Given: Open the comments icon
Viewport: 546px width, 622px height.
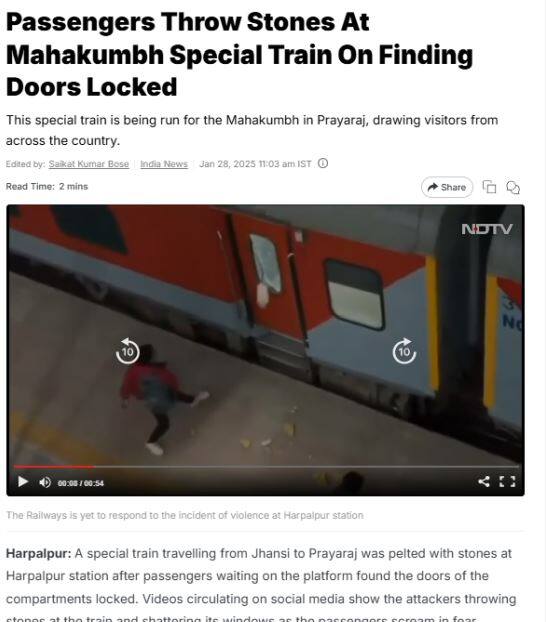Looking at the screenshot, I should click(x=513, y=187).
